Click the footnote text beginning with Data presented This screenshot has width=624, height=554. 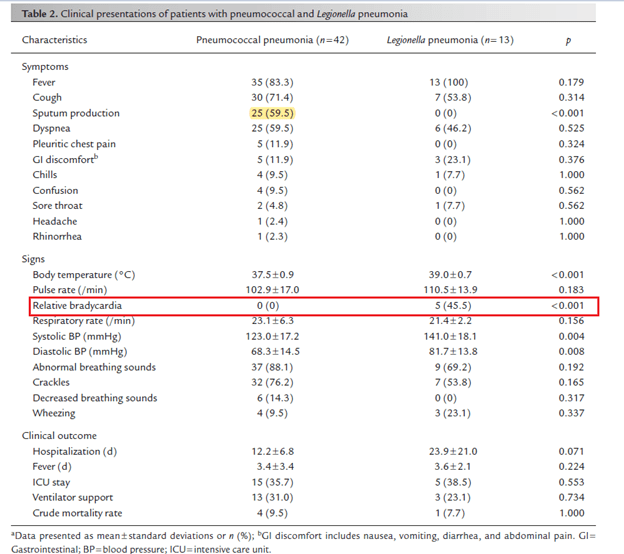(x=300, y=535)
